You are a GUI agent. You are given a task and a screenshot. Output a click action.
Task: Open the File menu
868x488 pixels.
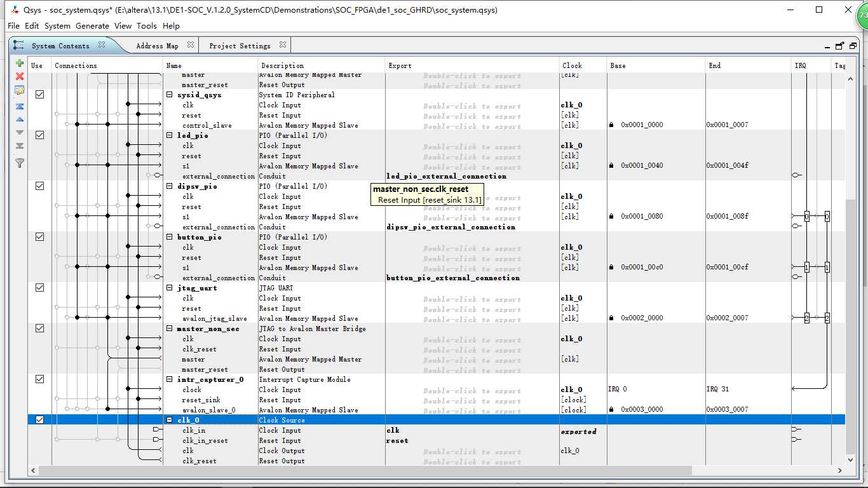(x=13, y=26)
